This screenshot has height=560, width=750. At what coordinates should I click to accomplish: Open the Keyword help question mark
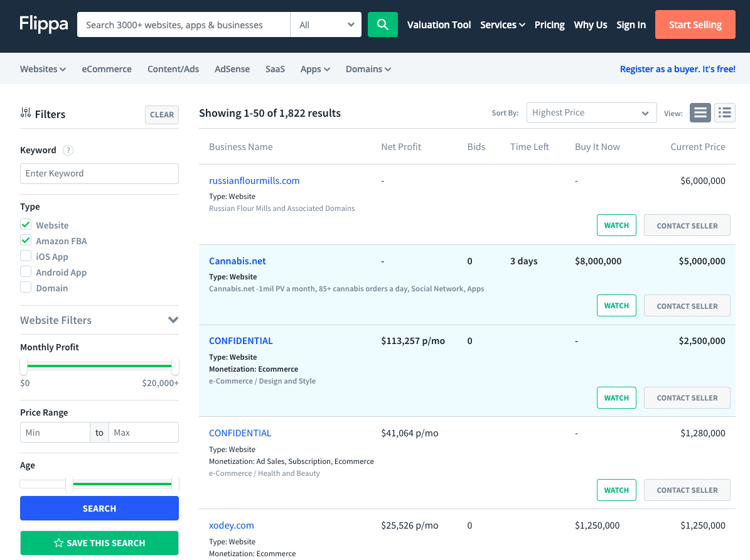coord(68,150)
